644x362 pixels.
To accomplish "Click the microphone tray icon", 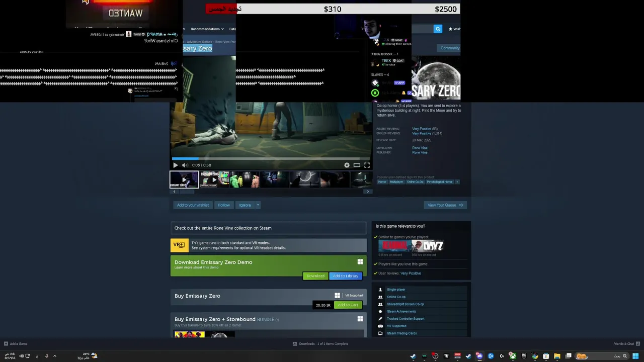I will (47, 356).
